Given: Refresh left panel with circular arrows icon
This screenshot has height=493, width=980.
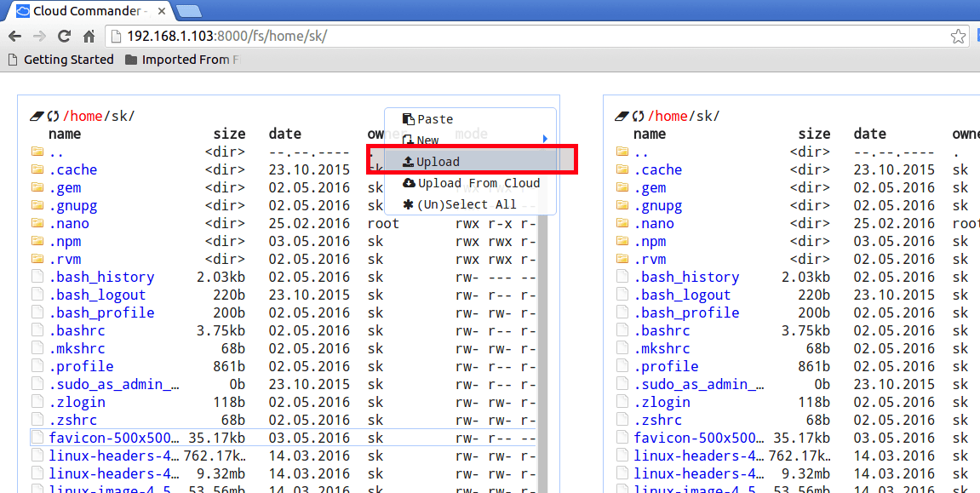Looking at the screenshot, I should [53, 116].
